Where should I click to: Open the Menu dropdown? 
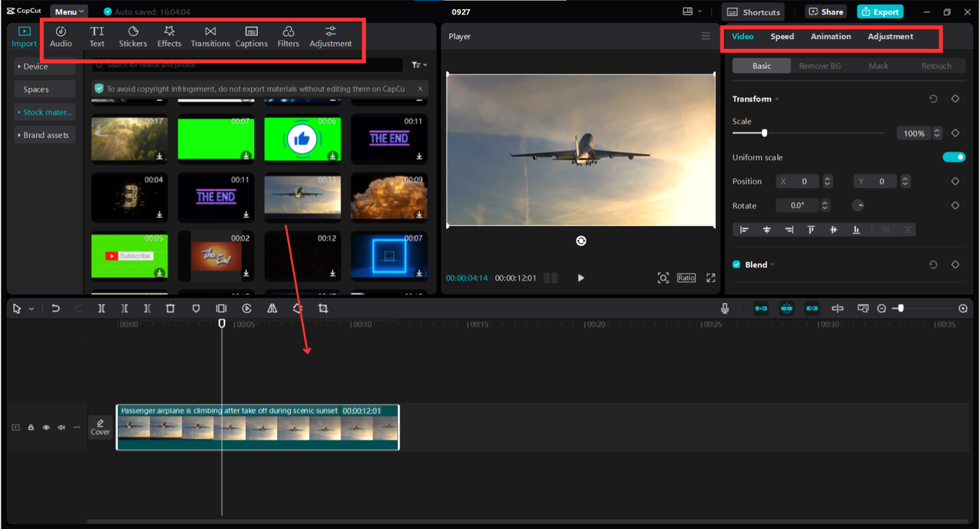click(x=70, y=11)
